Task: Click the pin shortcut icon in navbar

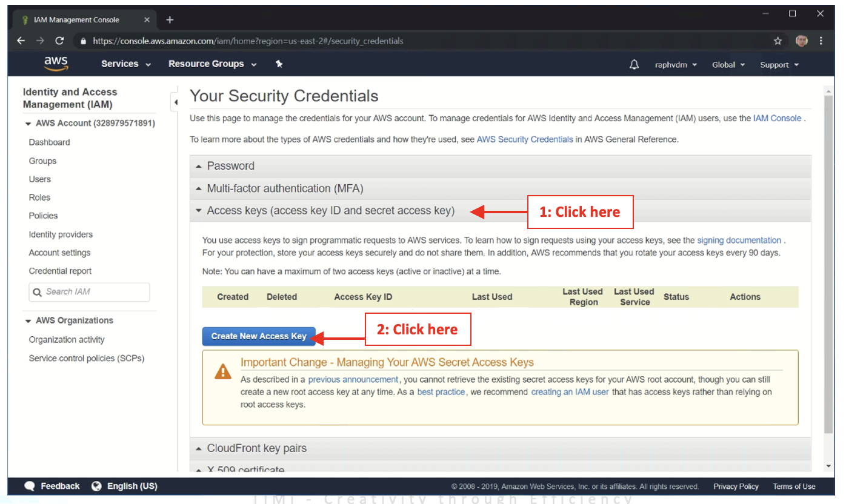Action: [279, 64]
